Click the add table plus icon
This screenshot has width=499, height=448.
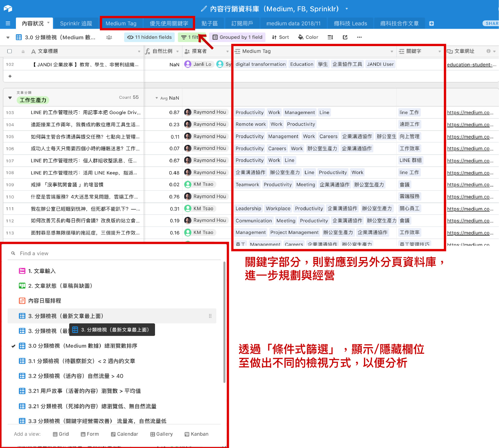click(x=431, y=24)
